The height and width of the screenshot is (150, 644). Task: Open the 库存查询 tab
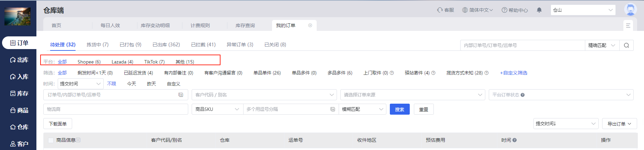(x=245, y=25)
